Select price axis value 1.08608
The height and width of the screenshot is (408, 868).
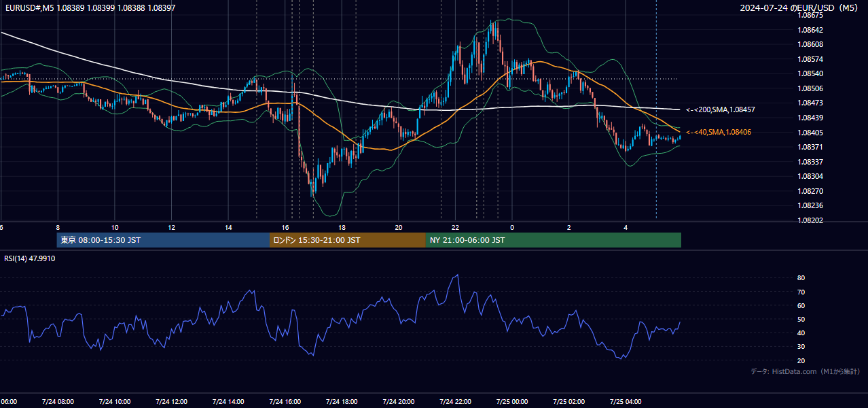pos(811,44)
